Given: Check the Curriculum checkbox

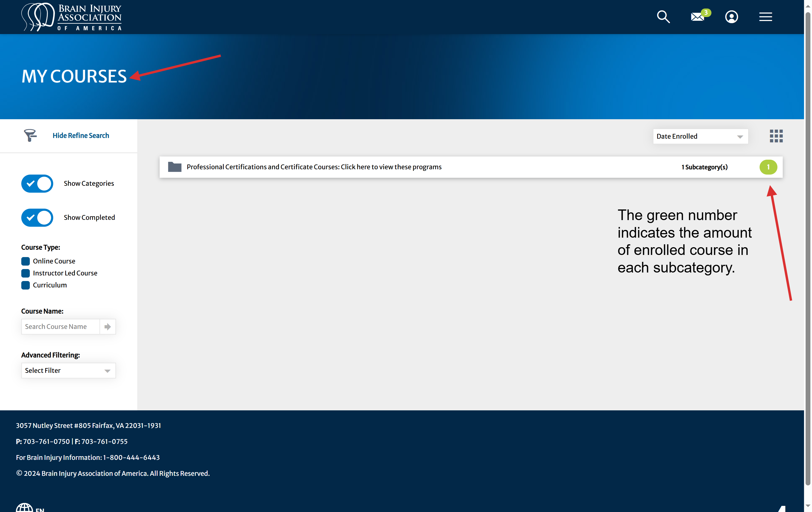Looking at the screenshot, I should pyautogui.click(x=25, y=285).
